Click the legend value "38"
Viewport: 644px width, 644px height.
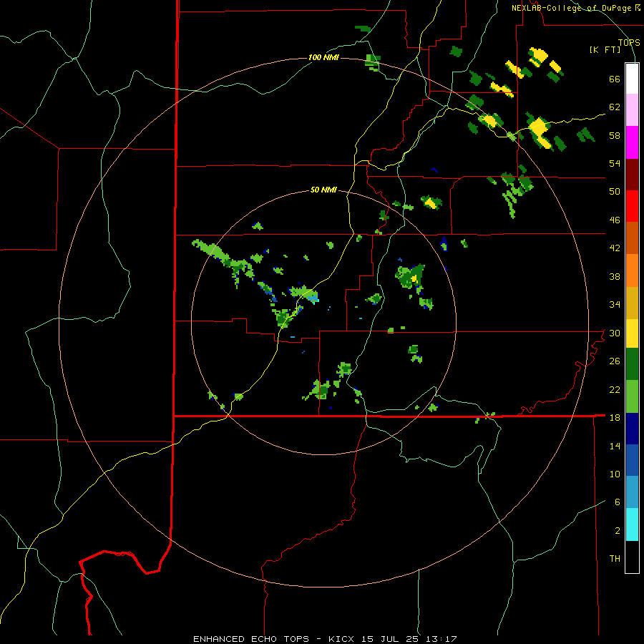pos(615,276)
